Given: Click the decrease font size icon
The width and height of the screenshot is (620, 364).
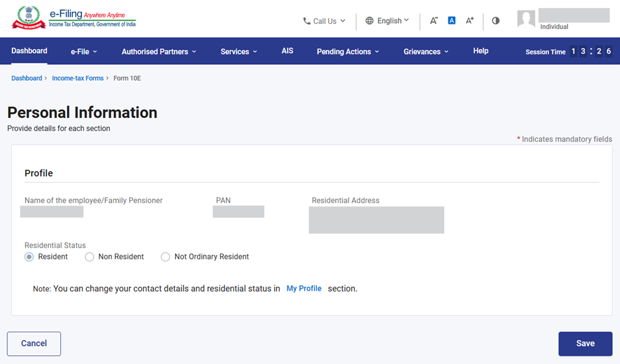Looking at the screenshot, I should (x=434, y=21).
